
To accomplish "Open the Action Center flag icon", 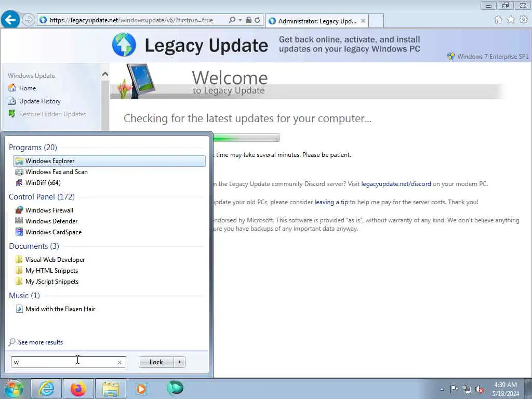I will (x=454, y=389).
